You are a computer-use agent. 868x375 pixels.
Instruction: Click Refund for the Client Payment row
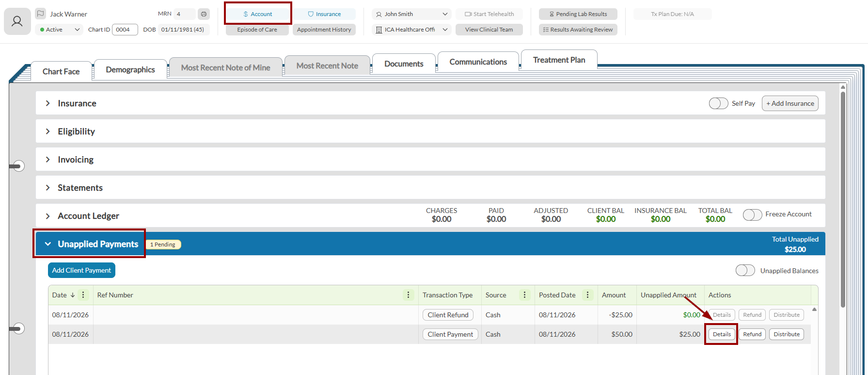[x=752, y=334]
